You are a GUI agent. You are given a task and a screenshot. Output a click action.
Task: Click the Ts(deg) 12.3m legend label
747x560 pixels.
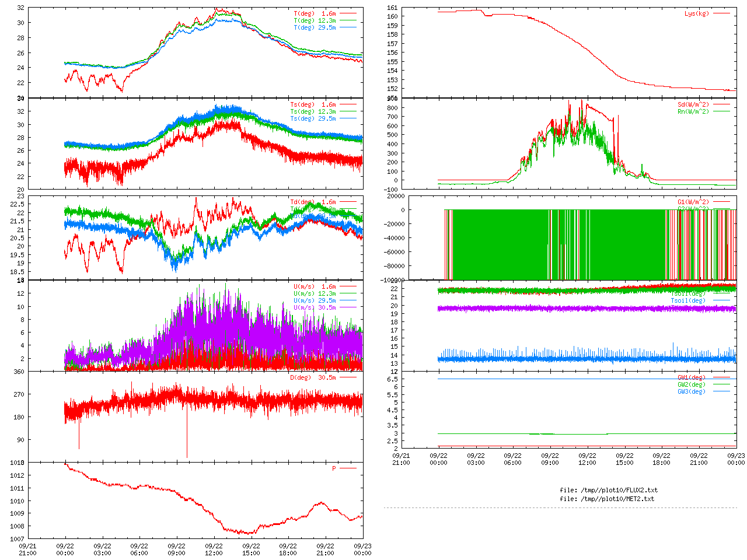(x=313, y=111)
